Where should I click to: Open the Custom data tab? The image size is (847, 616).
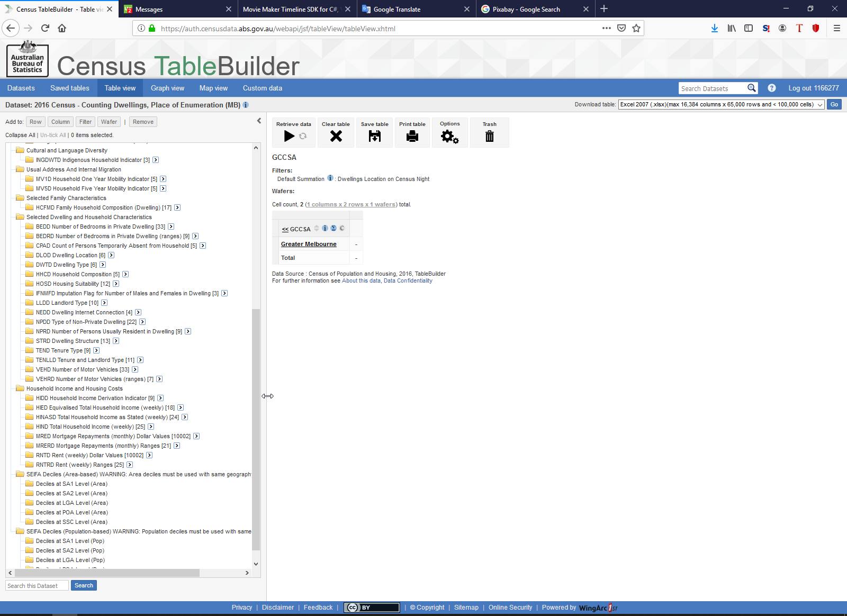pyautogui.click(x=263, y=88)
